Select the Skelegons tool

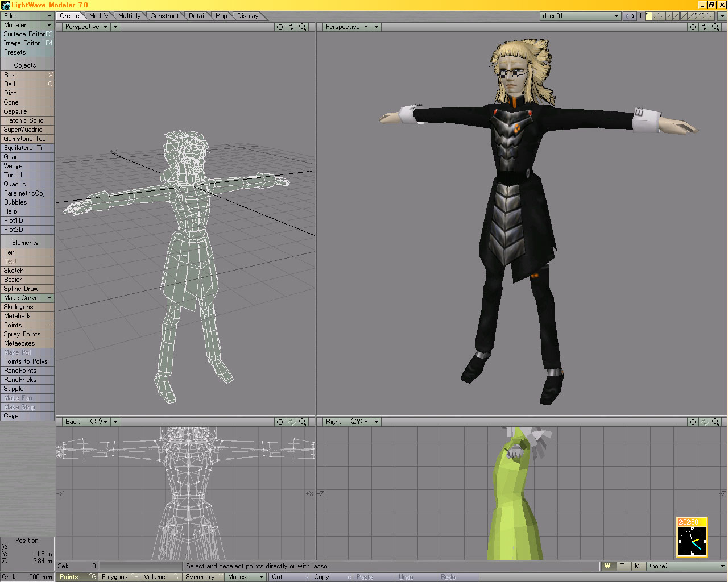(x=27, y=307)
